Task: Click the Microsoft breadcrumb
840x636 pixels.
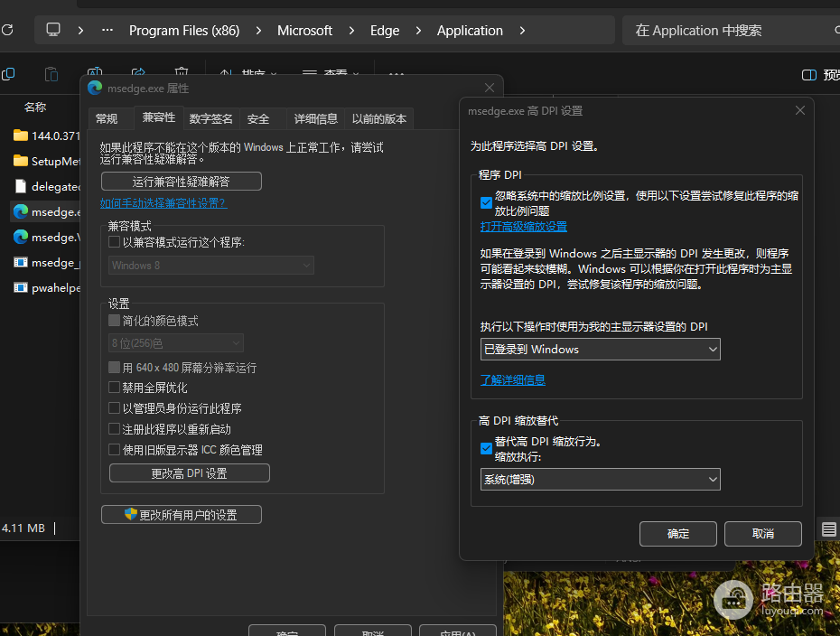Action: click(x=304, y=31)
